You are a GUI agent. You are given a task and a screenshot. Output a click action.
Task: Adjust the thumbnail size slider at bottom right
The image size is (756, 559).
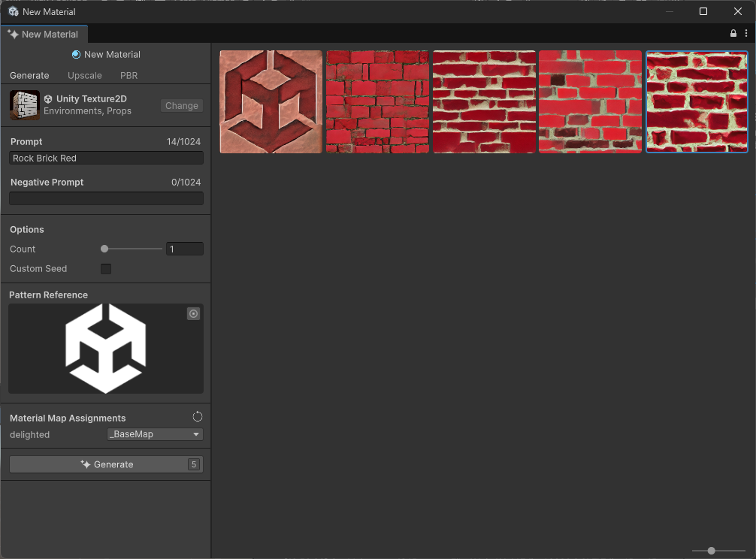point(711,550)
